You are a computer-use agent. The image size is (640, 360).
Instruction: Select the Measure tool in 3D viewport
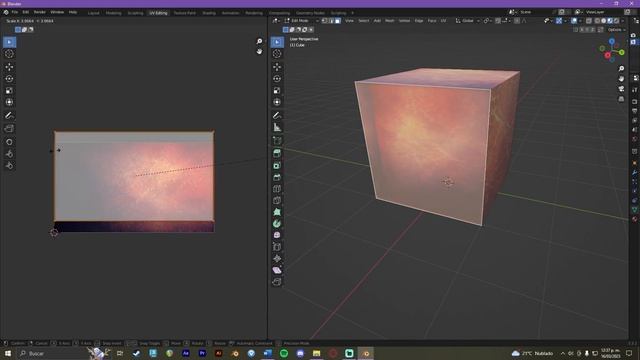click(277, 128)
